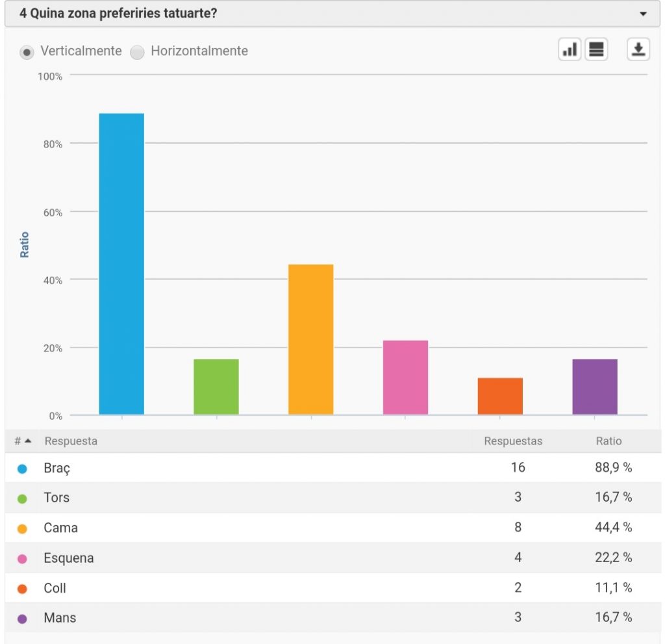Click the green dot beside Tors
The height and width of the screenshot is (644, 665).
pyautogui.click(x=23, y=498)
